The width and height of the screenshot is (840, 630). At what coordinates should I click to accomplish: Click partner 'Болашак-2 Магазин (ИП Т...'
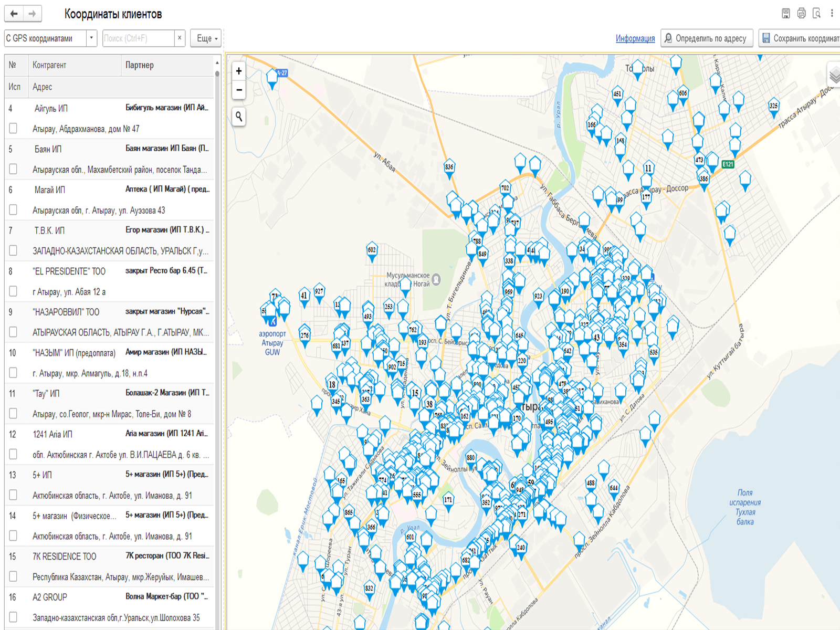tap(167, 393)
